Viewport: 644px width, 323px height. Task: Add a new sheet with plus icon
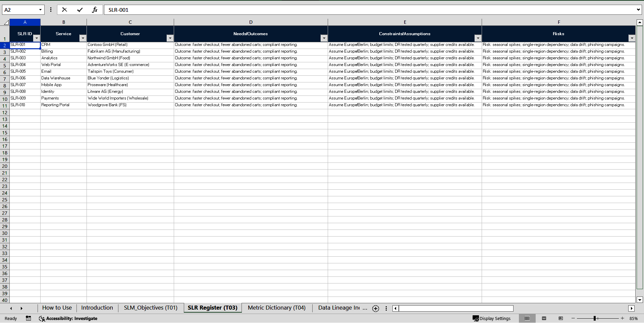(x=376, y=308)
